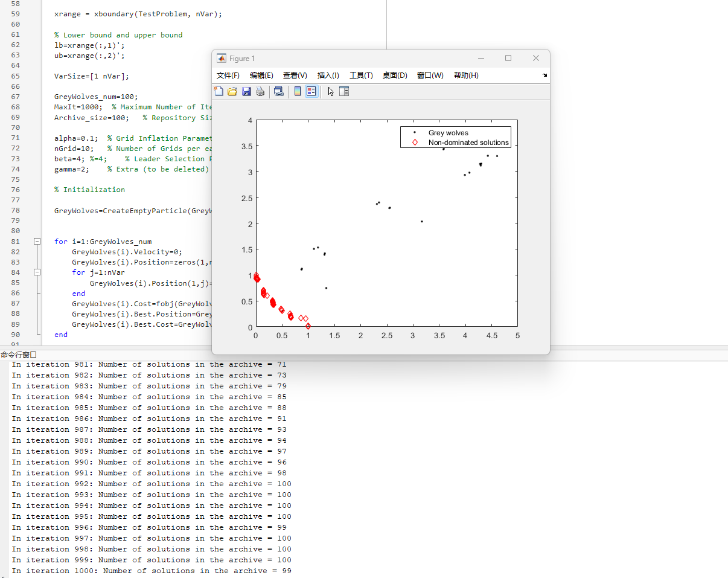Screen dimensions: 728x578
Task: Click the 'GreyWolves_num=100;' code line
Action: click(96, 97)
